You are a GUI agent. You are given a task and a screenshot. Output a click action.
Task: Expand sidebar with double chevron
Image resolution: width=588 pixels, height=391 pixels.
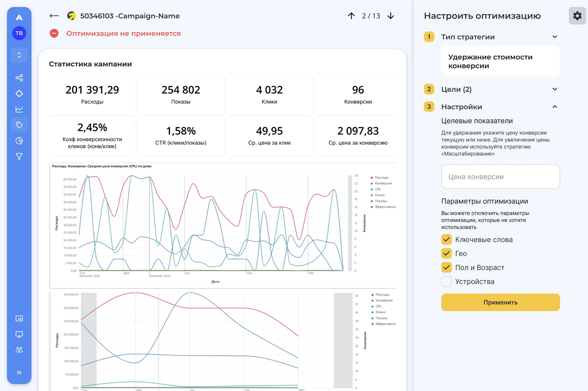point(19,372)
